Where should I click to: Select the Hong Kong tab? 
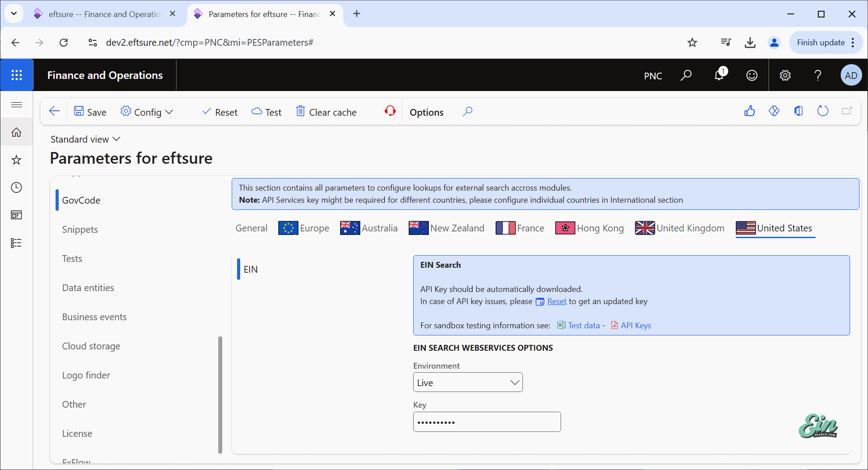click(x=590, y=228)
